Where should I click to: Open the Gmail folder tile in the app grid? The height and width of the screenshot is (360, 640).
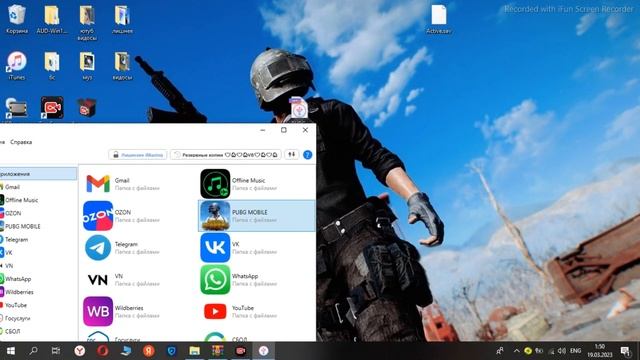[x=139, y=184]
